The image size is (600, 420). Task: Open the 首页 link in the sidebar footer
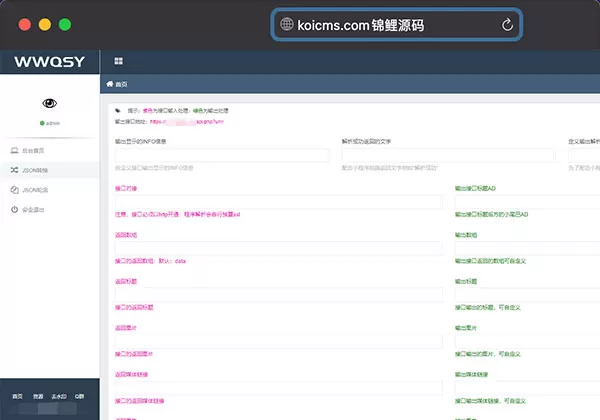tap(18, 396)
